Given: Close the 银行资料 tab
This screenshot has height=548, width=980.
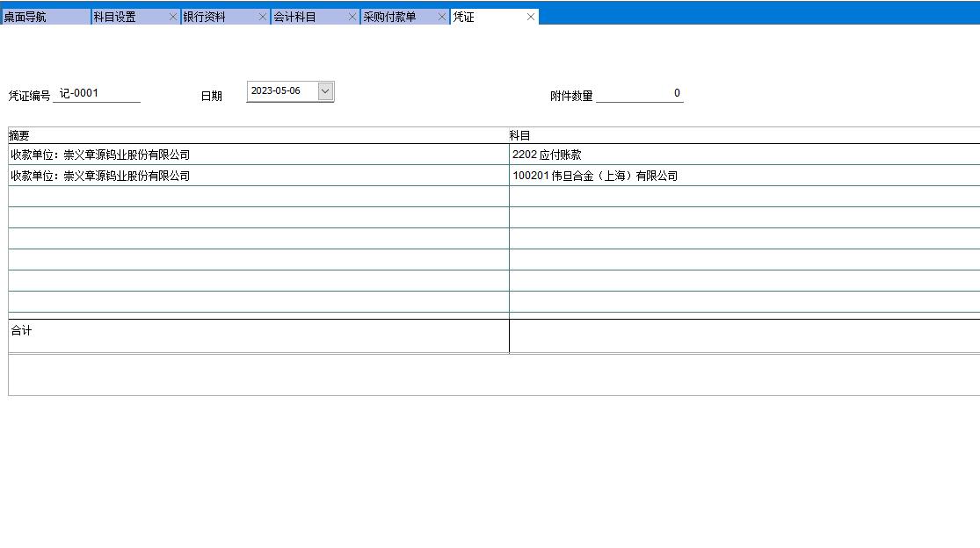Looking at the screenshot, I should coord(263,17).
